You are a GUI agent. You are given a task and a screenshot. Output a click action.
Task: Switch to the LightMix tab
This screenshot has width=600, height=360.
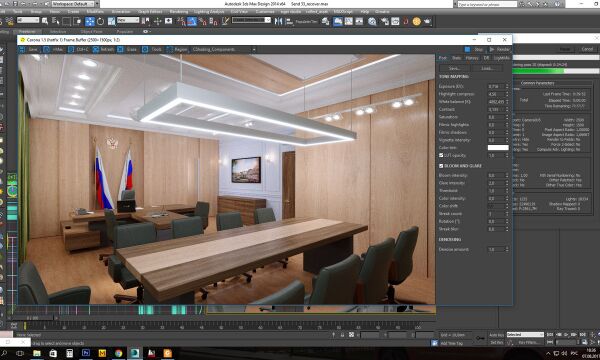point(502,58)
